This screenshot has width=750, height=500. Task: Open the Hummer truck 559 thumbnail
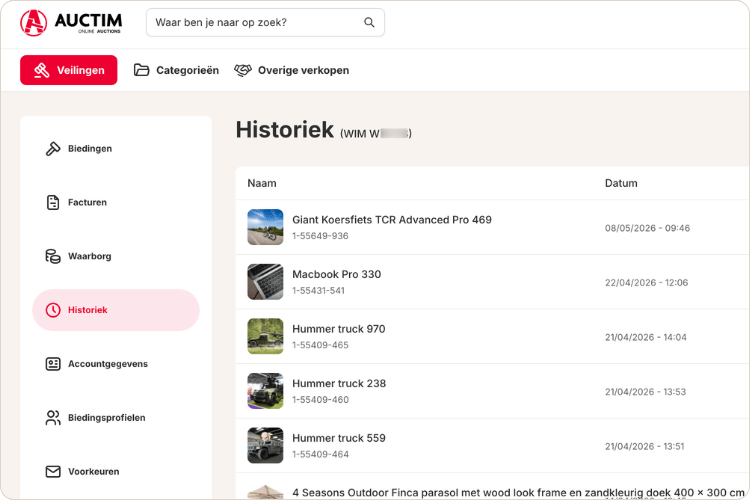(265, 445)
